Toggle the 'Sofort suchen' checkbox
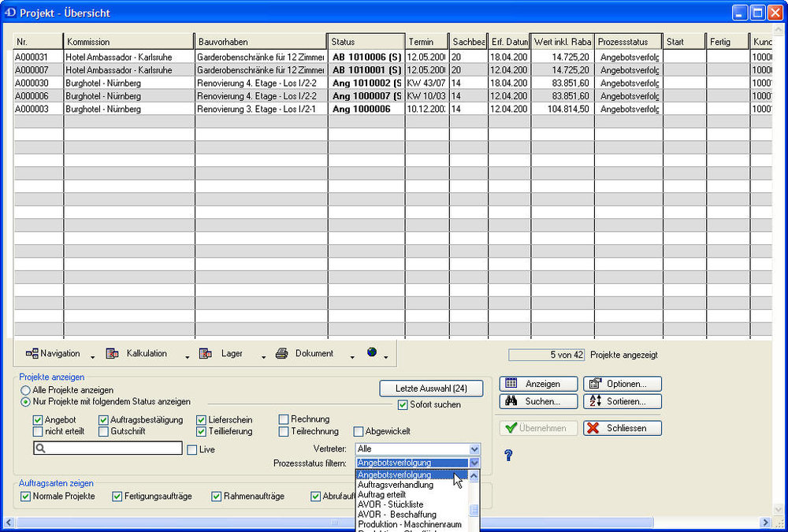788x532 pixels. coord(403,405)
